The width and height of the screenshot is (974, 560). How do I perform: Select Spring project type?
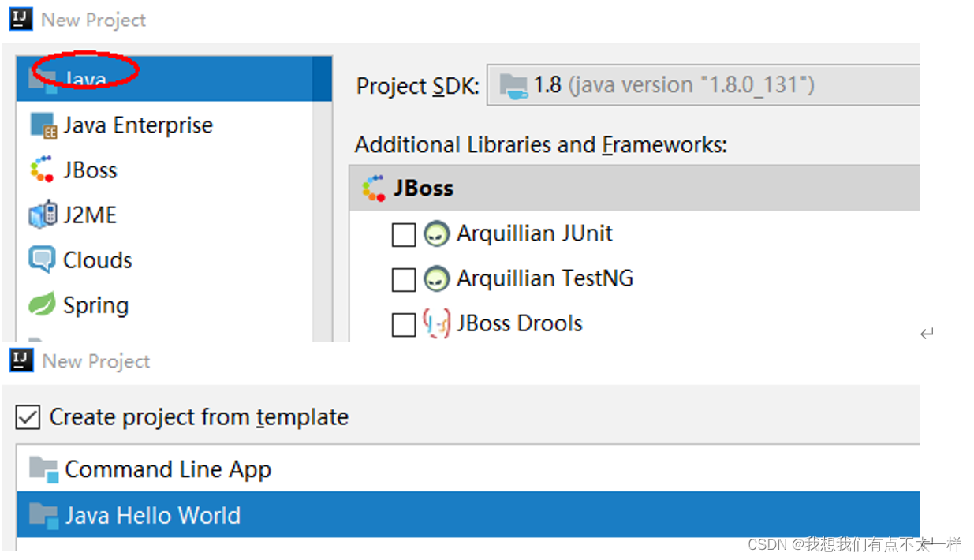point(164,304)
